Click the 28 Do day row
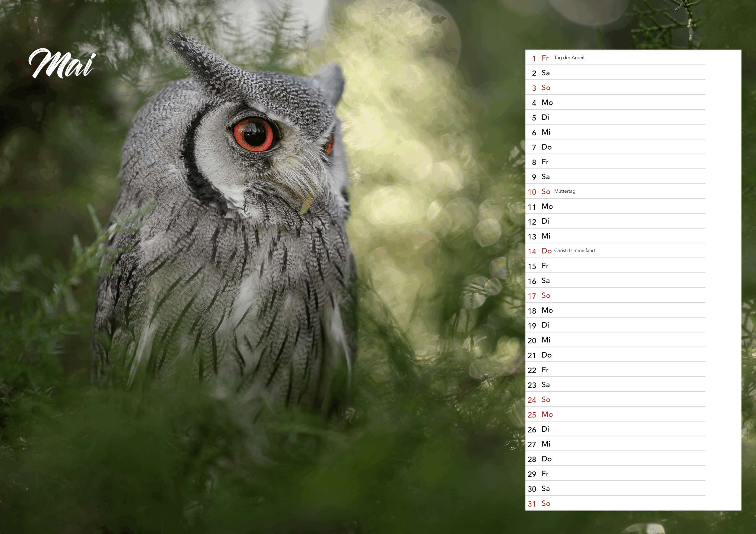Viewport: 756px width, 534px height. pyautogui.click(x=615, y=459)
